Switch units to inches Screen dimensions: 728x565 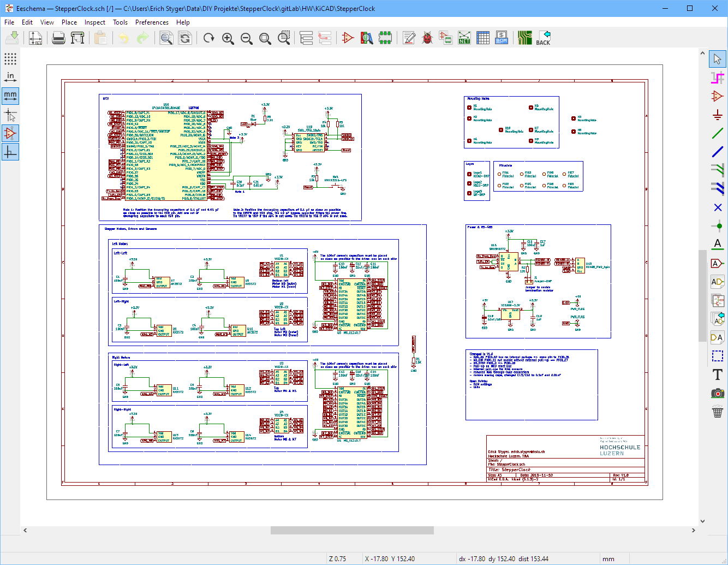pos(10,77)
